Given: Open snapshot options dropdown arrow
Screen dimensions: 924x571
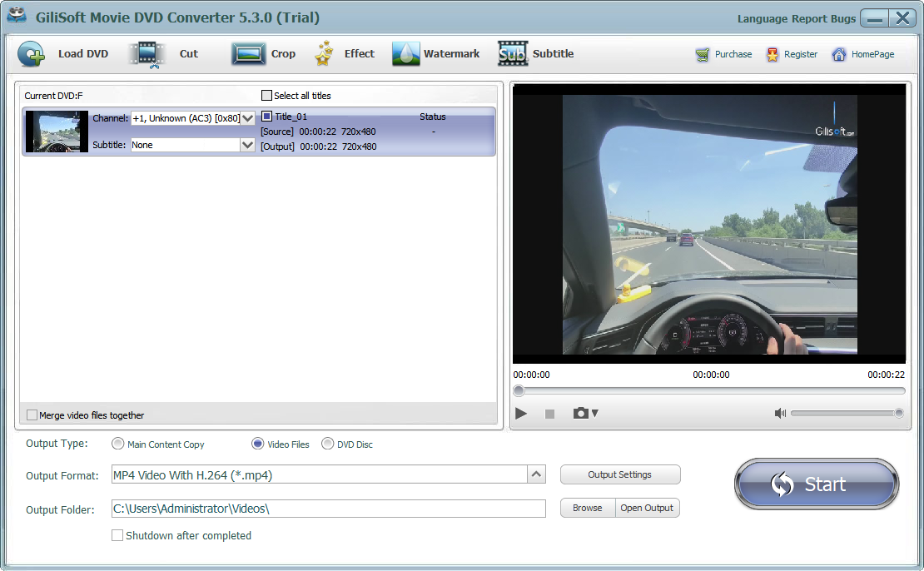Looking at the screenshot, I should [x=595, y=414].
